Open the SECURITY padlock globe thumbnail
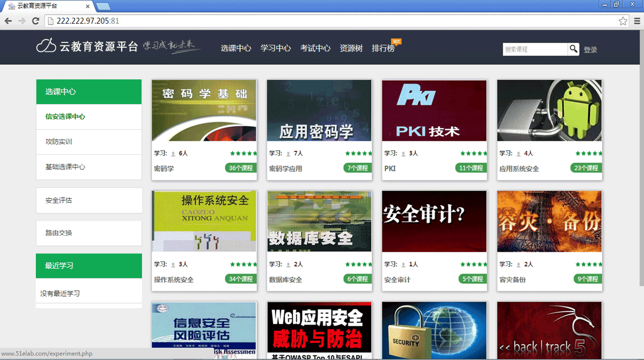 tap(434, 330)
